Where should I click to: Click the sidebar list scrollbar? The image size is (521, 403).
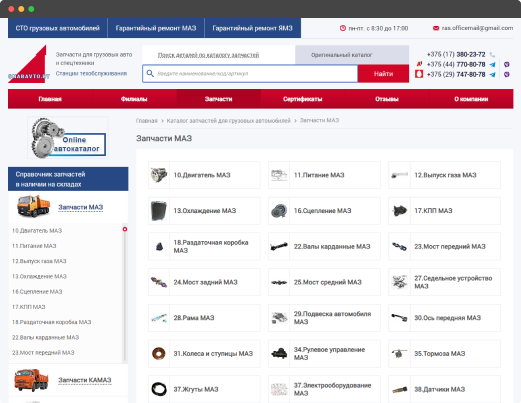coord(125,293)
